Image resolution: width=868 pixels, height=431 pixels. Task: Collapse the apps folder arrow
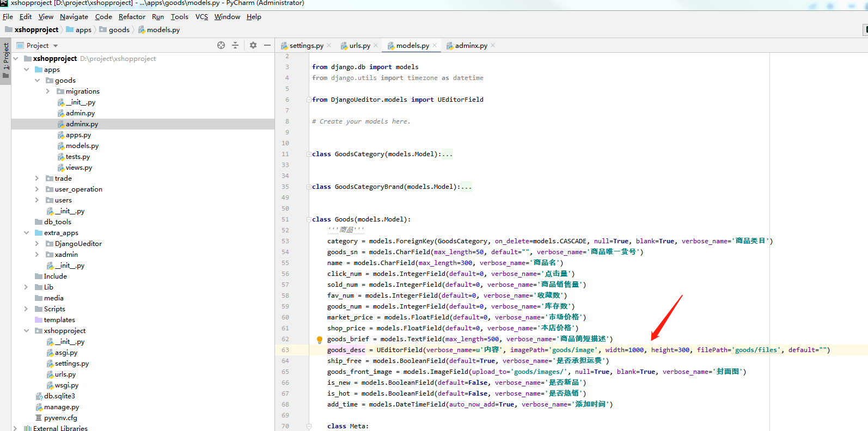[x=26, y=70]
